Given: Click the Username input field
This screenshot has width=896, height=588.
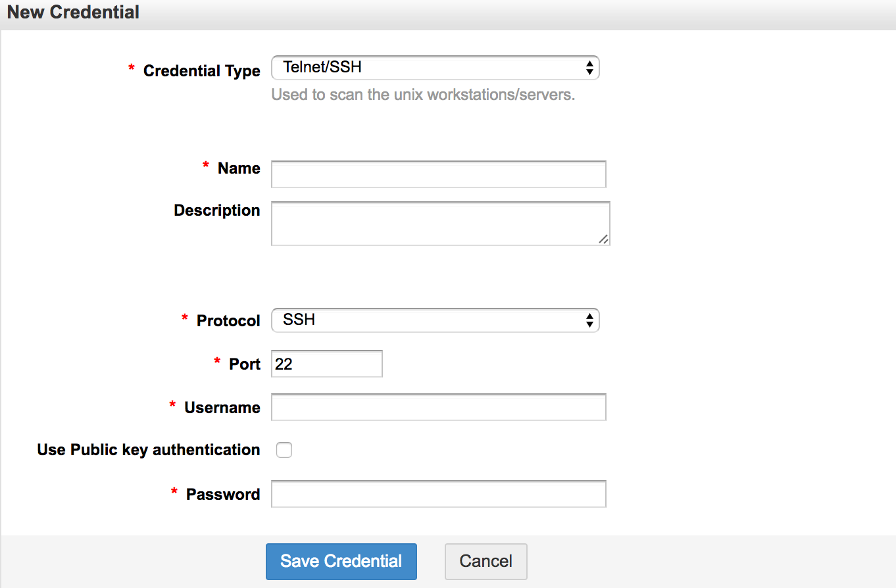Looking at the screenshot, I should (x=438, y=407).
